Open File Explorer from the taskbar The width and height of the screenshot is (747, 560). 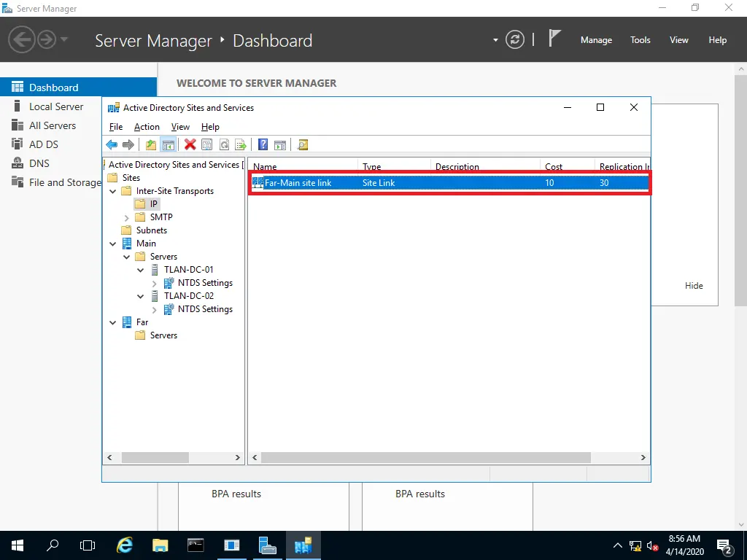[160, 545]
